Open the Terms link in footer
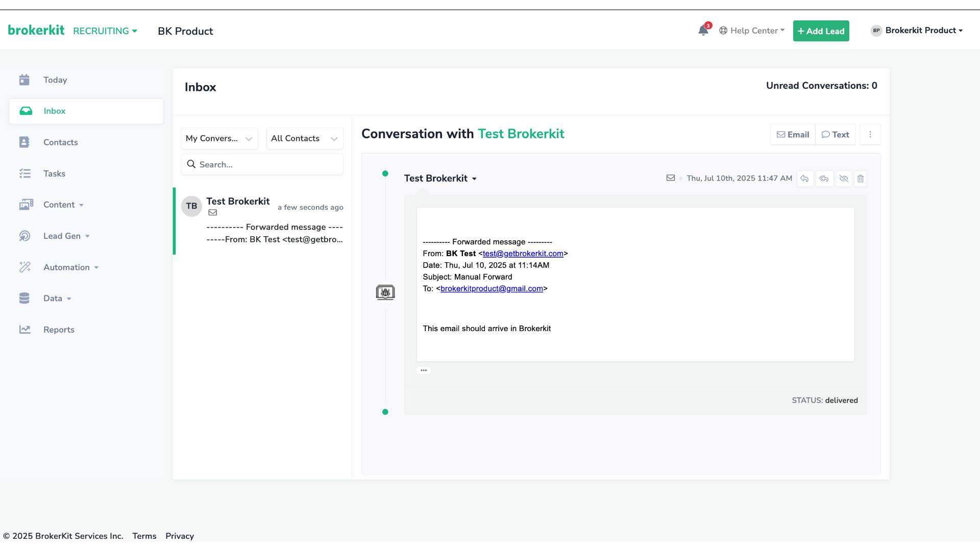 click(x=144, y=536)
